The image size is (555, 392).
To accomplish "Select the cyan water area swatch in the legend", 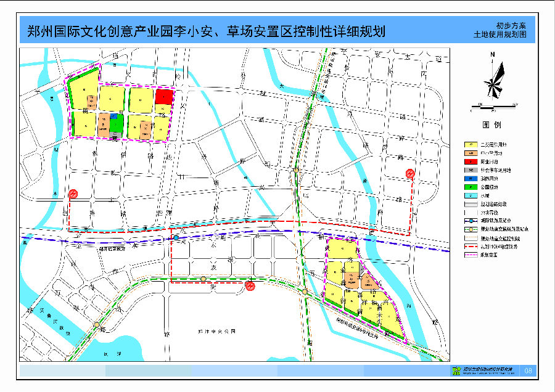I will 470,194.
